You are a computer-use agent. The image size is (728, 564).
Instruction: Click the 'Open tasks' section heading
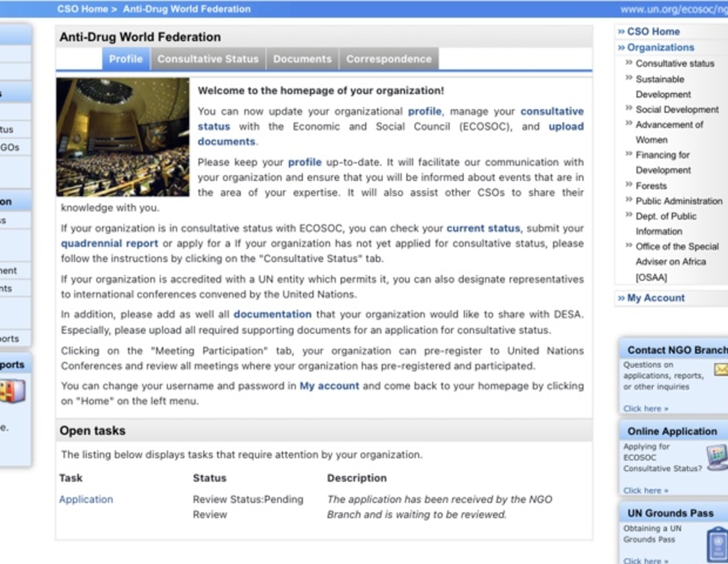click(x=93, y=431)
